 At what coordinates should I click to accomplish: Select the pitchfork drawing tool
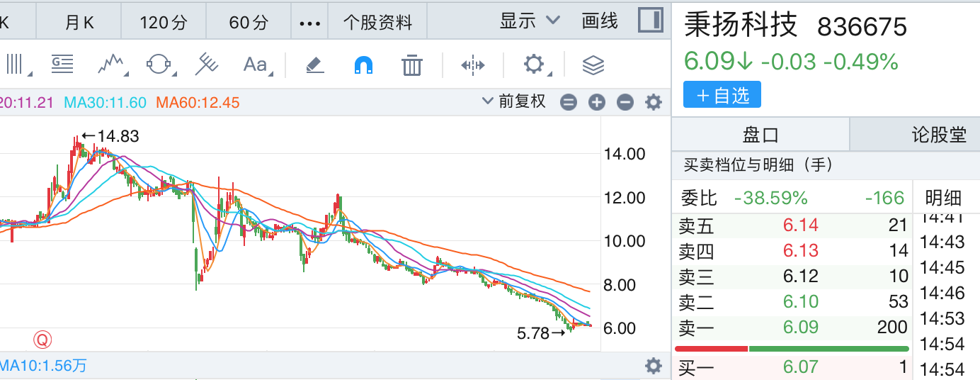206,65
